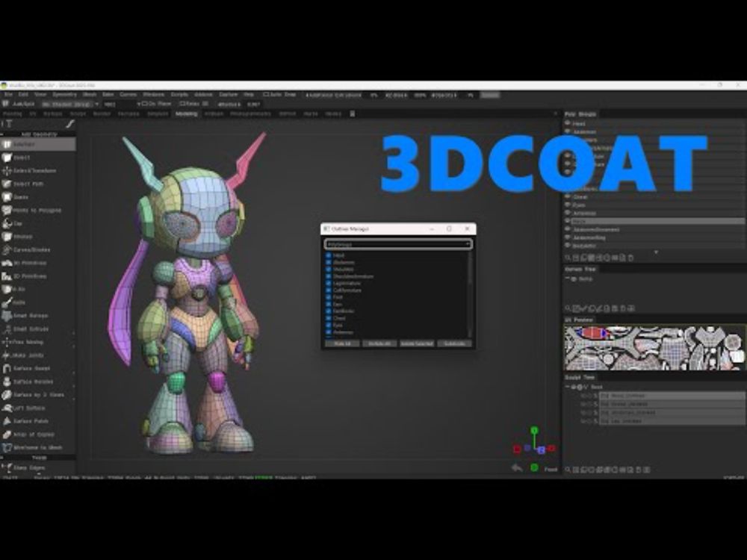Click the UV Preview thumbnail
Viewport: 747px width, 560px height.
point(654,348)
